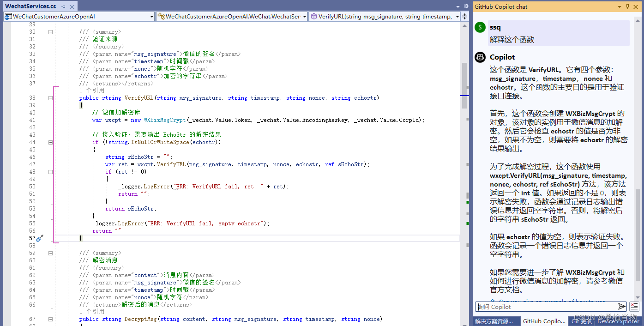This screenshot has width=644, height=326.
Task: Close the WechatServices.cs tab
Action: point(72,6)
